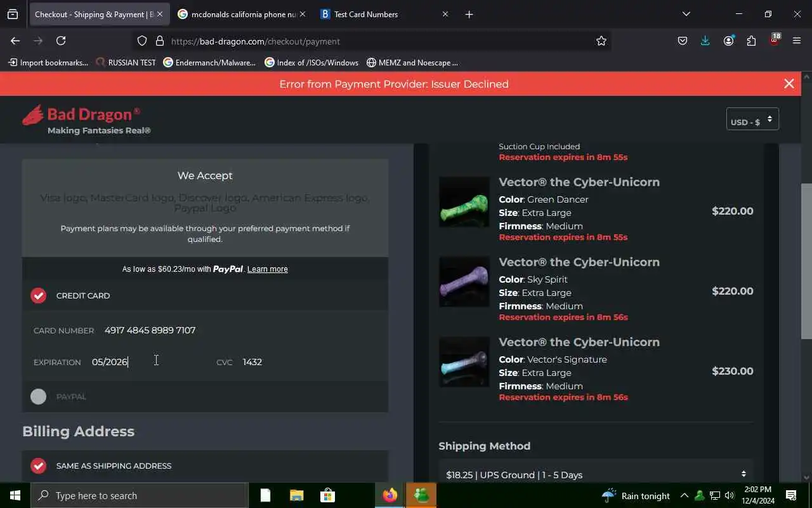Screen dimensions: 812x508
Task: Open the MEMZ and Noescape bookmark
Action: [412, 62]
